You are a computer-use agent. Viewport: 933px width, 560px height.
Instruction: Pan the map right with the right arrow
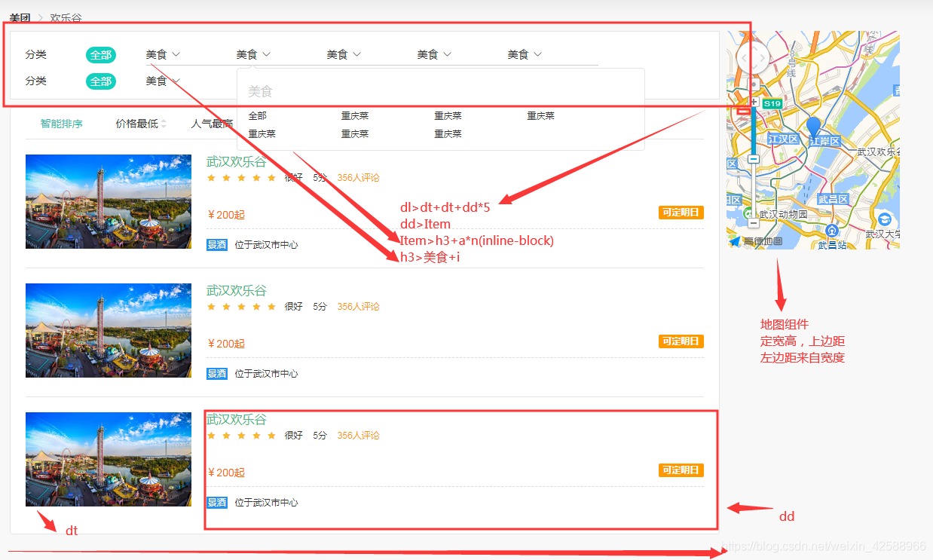(762, 57)
